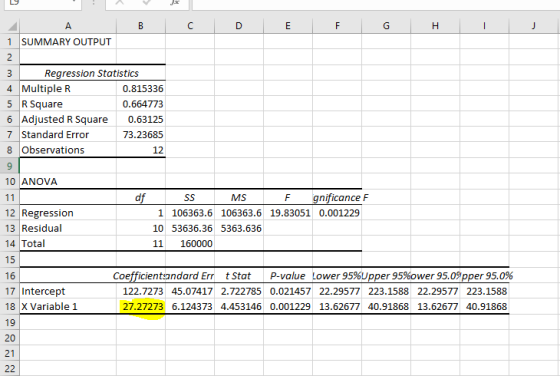This screenshot has width=560, height=376.
Task: Click the SS column heading
Action: click(190, 197)
